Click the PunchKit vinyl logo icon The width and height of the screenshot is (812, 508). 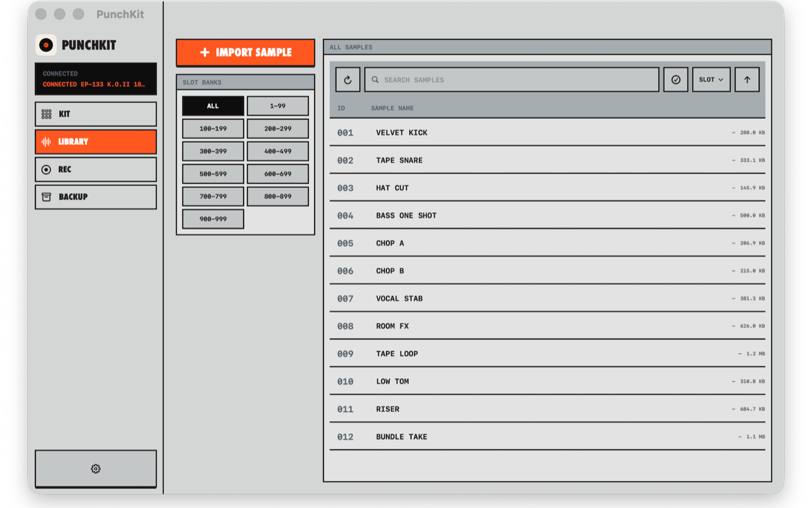tap(46, 45)
